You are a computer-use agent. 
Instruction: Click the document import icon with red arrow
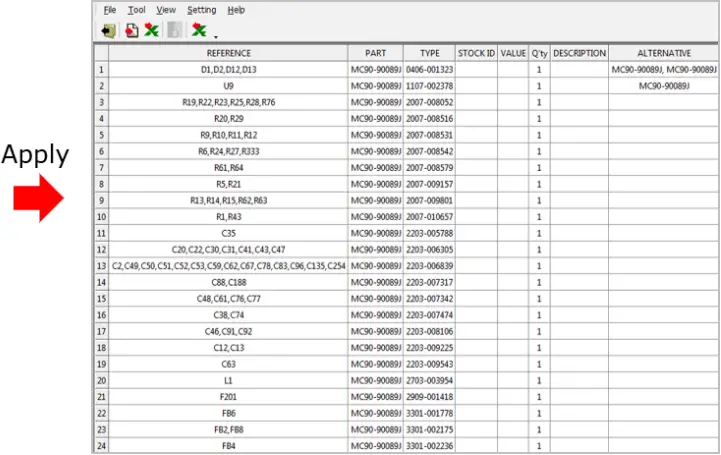(x=132, y=31)
